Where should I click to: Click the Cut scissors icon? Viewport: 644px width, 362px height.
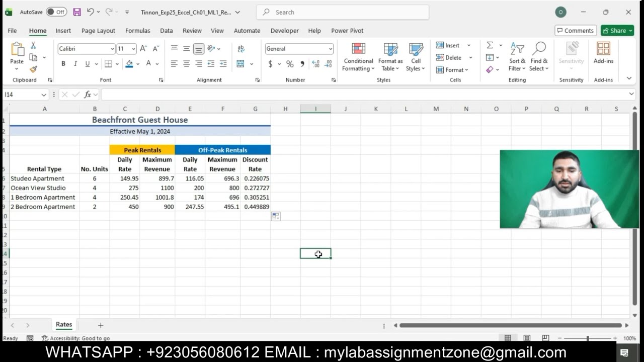tap(33, 46)
